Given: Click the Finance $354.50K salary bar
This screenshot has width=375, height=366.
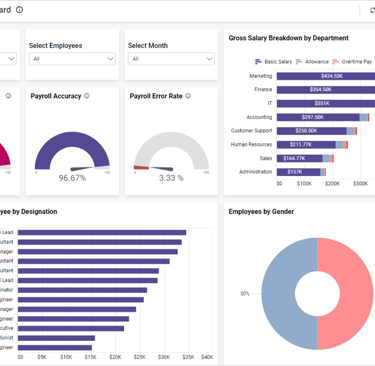Looking at the screenshot, I should (326, 89).
